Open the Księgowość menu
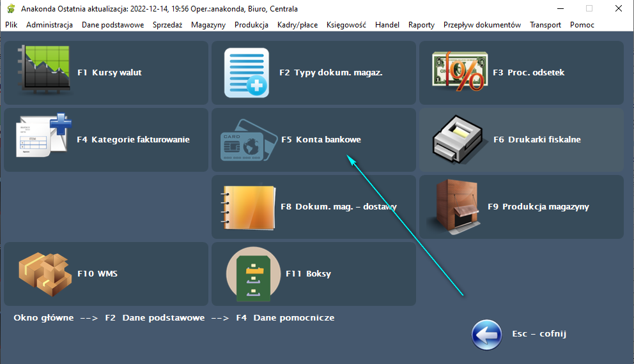Image resolution: width=634 pixels, height=364 pixels. 346,25
